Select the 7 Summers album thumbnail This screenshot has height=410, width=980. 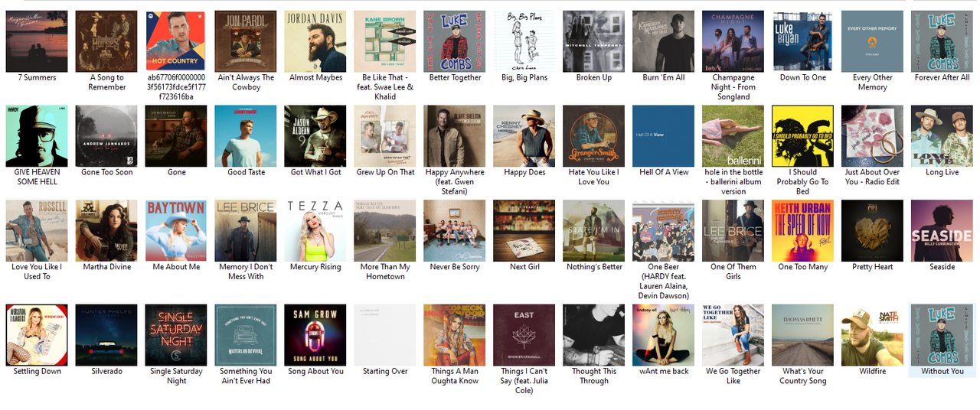[x=37, y=41]
